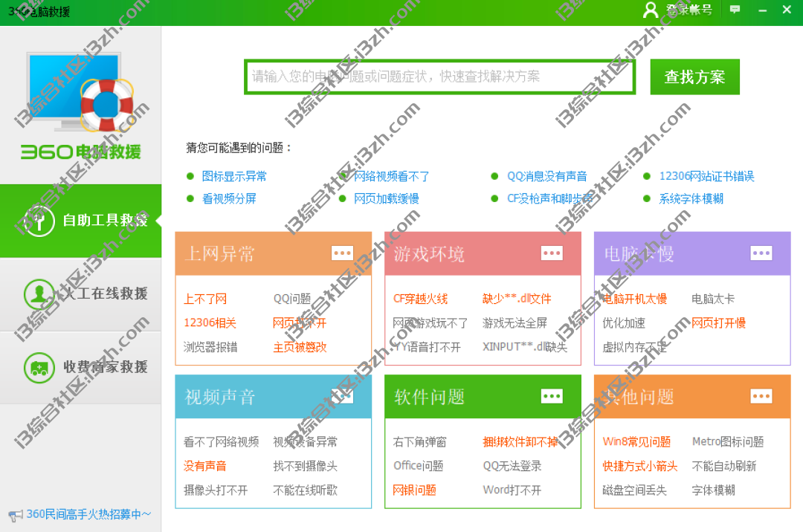Open 网页游戏玩不了 fix
The width and height of the screenshot is (803, 532).
(x=430, y=322)
